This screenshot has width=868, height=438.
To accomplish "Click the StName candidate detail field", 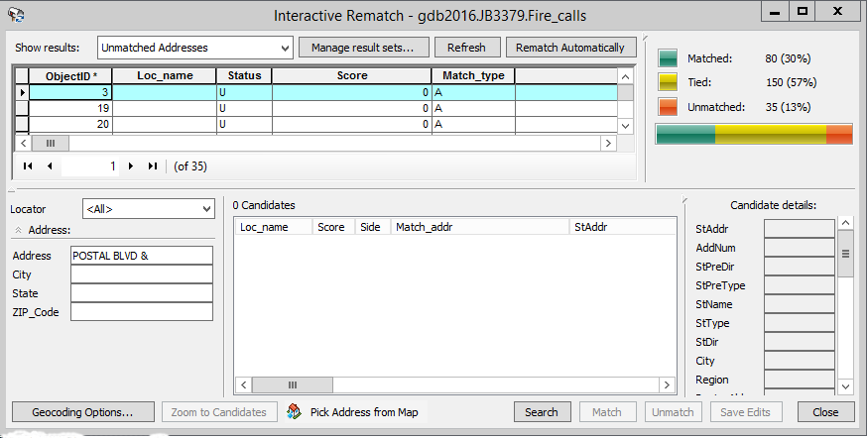I will tap(800, 303).
